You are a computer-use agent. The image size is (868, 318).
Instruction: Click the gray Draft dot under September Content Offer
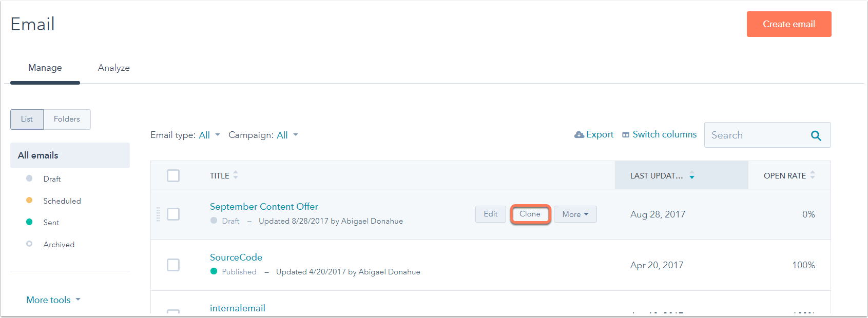point(214,221)
